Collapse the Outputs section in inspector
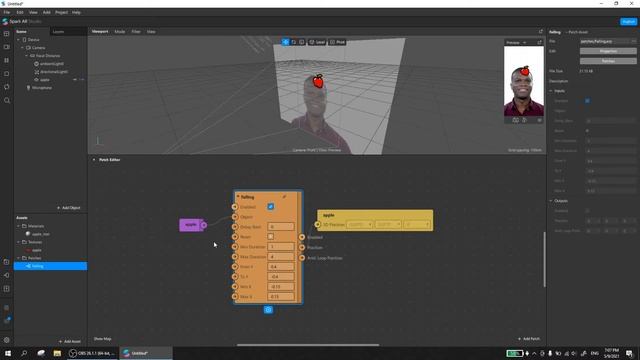640x360 pixels. click(x=551, y=201)
